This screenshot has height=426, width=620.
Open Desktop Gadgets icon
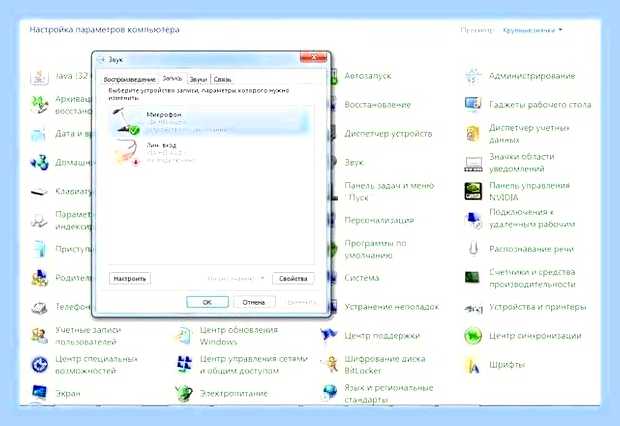pyautogui.click(x=473, y=105)
